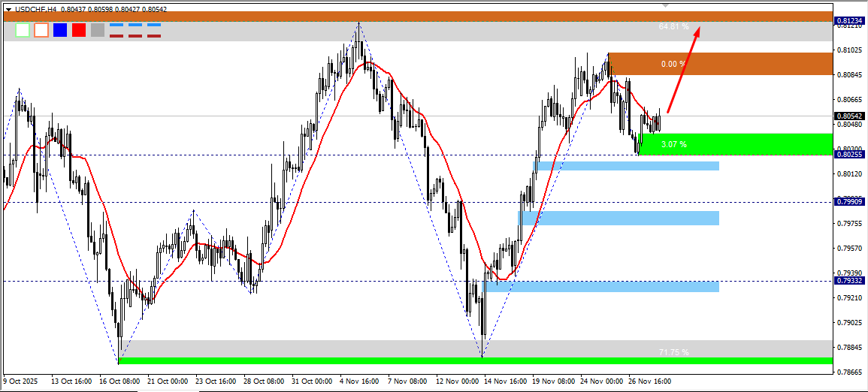868x392 pixels.
Task: Click the solid blue square button
Action: pos(60,30)
